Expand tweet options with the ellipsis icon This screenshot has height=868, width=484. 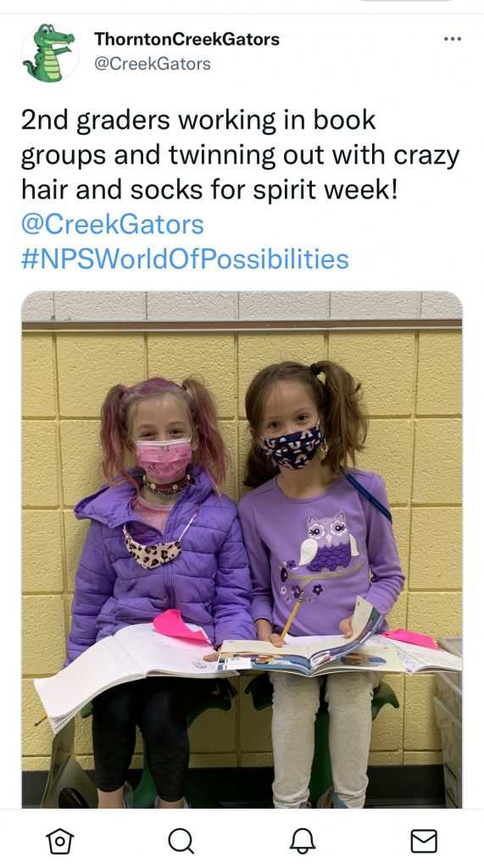click(x=453, y=39)
